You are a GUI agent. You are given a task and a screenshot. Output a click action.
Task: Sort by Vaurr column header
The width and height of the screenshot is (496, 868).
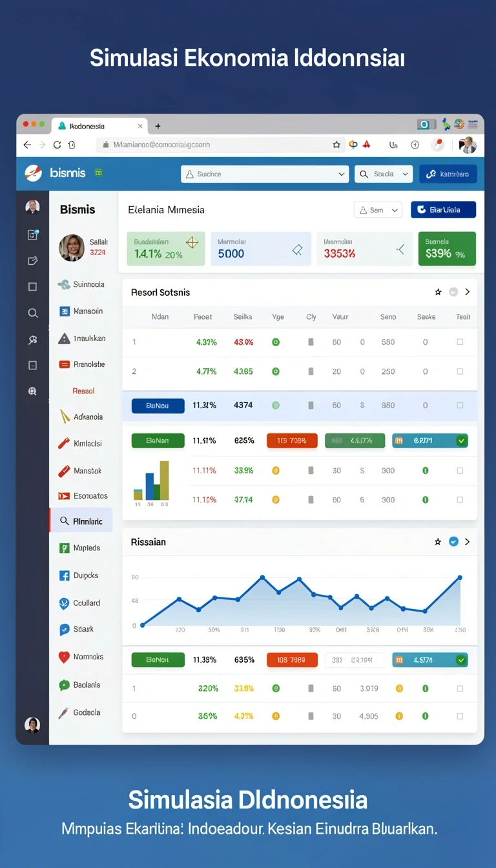(340, 317)
